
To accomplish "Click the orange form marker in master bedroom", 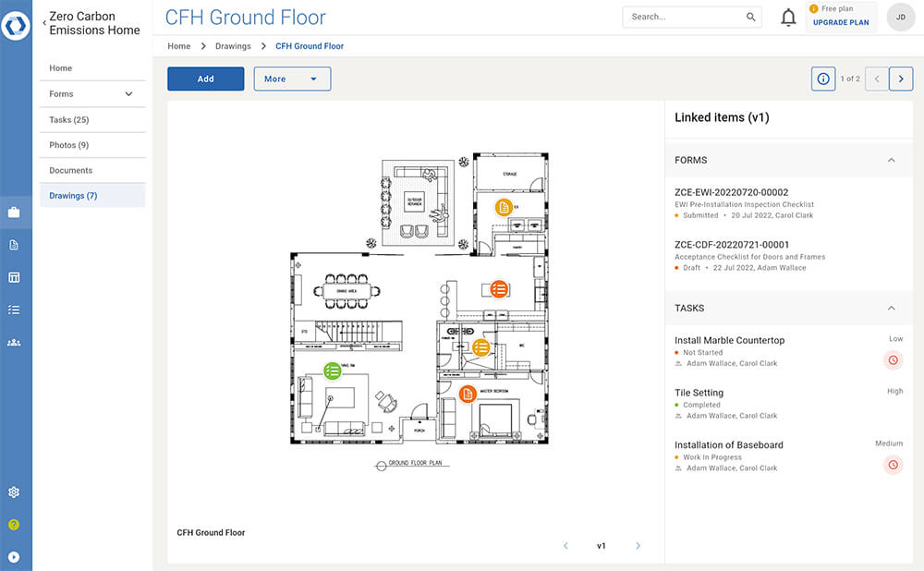I will (468, 395).
